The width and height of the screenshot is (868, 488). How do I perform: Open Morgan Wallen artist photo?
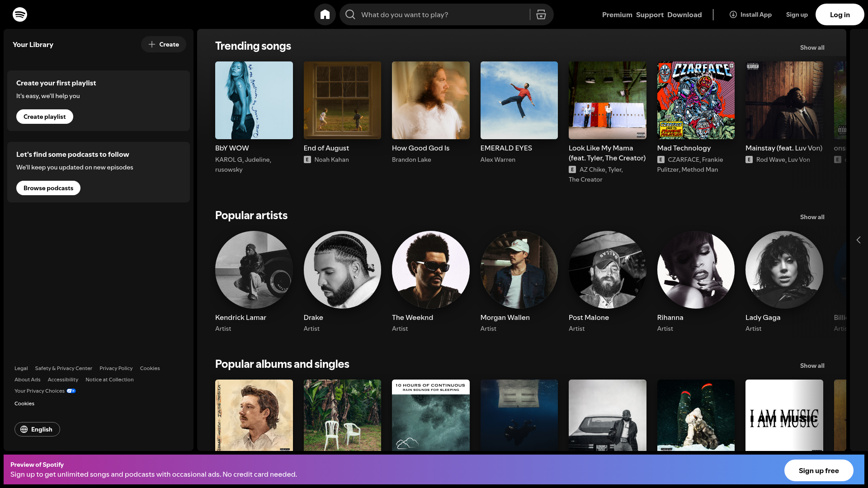tap(519, 270)
